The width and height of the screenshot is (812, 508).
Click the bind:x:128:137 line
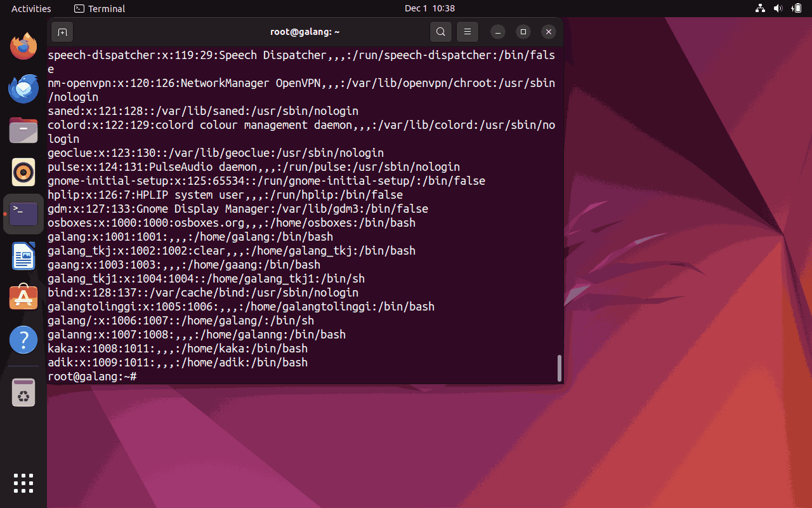click(203, 293)
